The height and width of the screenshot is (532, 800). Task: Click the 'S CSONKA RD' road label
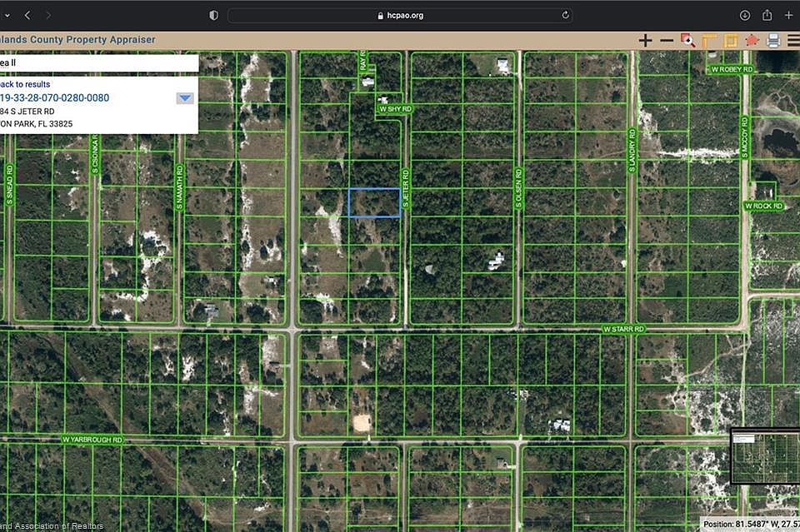(x=95, y=154)
